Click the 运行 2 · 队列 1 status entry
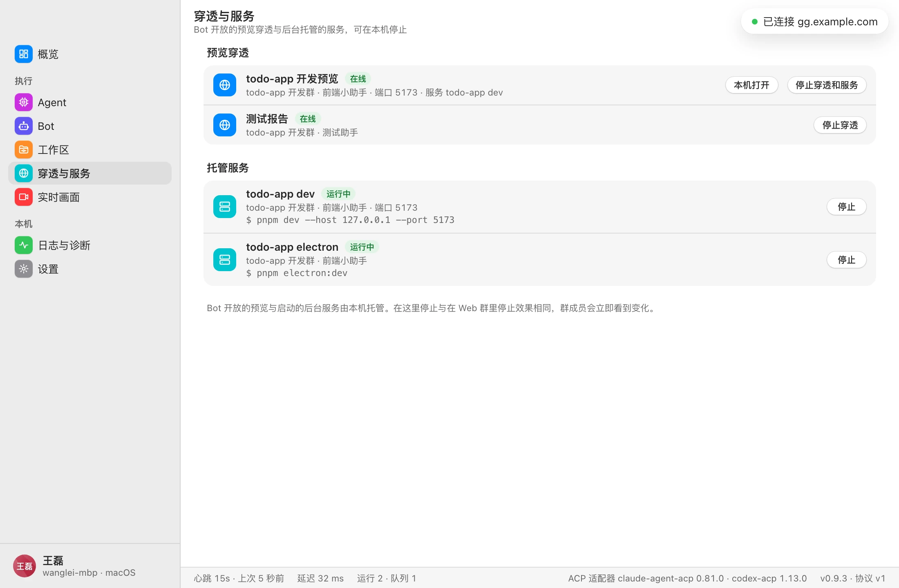Viewport: 899px width, 588px height. coord(387,578)
